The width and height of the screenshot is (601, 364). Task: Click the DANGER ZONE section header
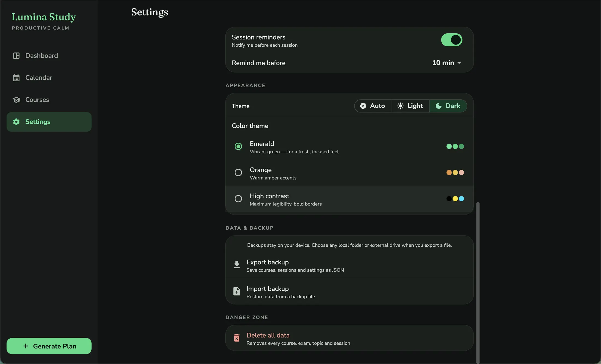tap(247, 318)
